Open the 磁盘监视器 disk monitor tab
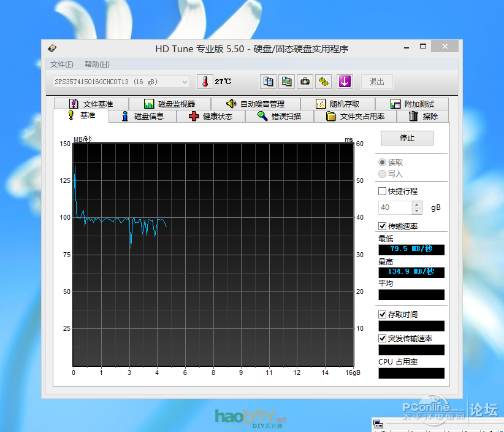The image size is (504, 432). [169, 104]
